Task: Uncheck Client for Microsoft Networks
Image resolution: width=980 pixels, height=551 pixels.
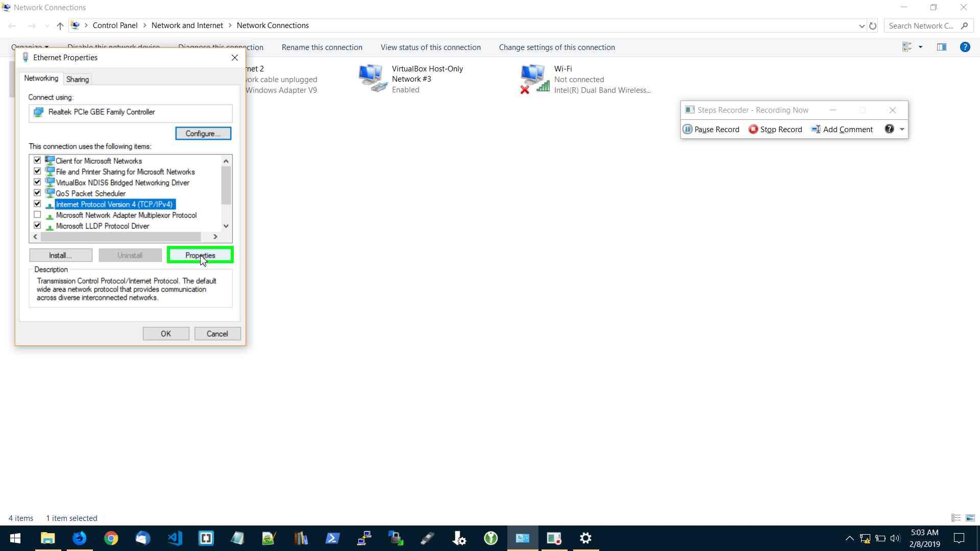Action: coord(37,161)
